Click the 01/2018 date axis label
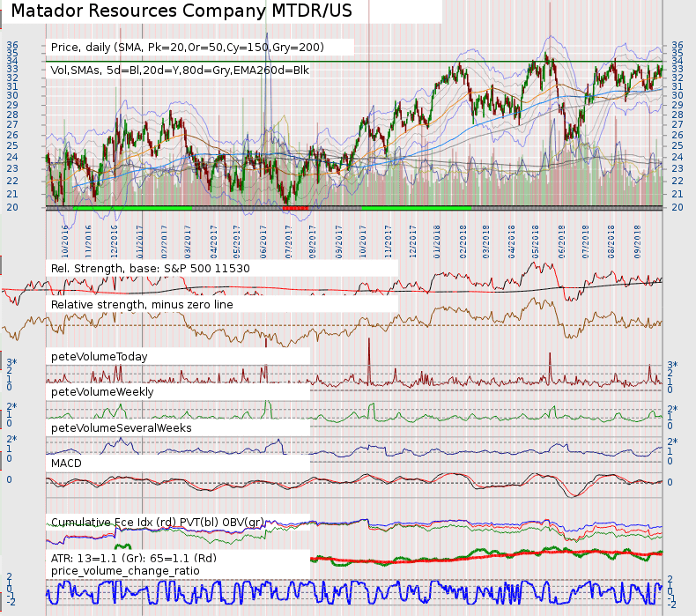696x616 pixels. point(437,241)
